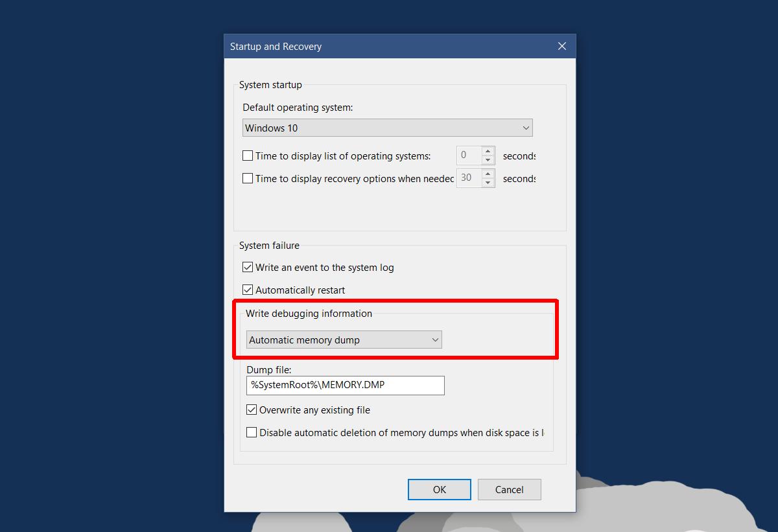Click the recovery options seconds field
The image size is (778, 532).
pyautogui.click(x=469, y=178)
